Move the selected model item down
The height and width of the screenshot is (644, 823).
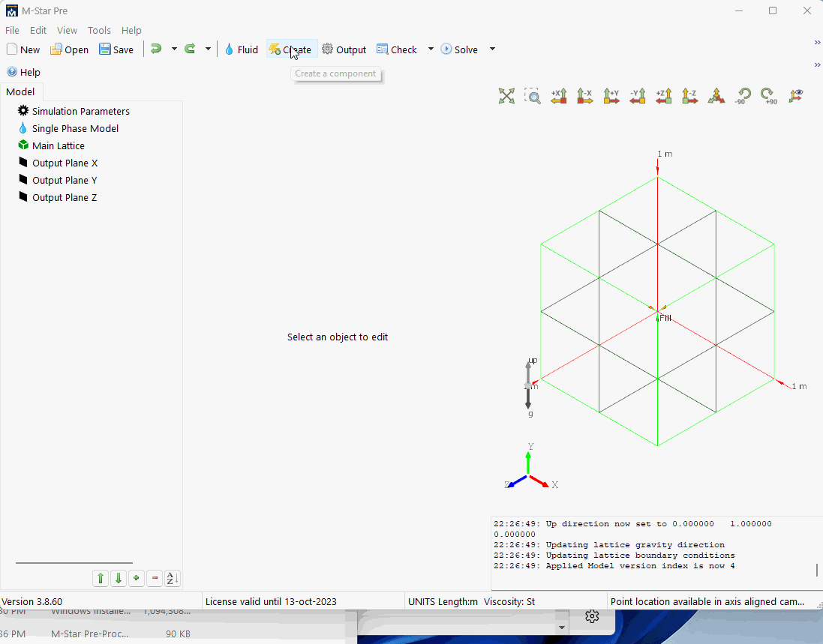tap(119, 578)
